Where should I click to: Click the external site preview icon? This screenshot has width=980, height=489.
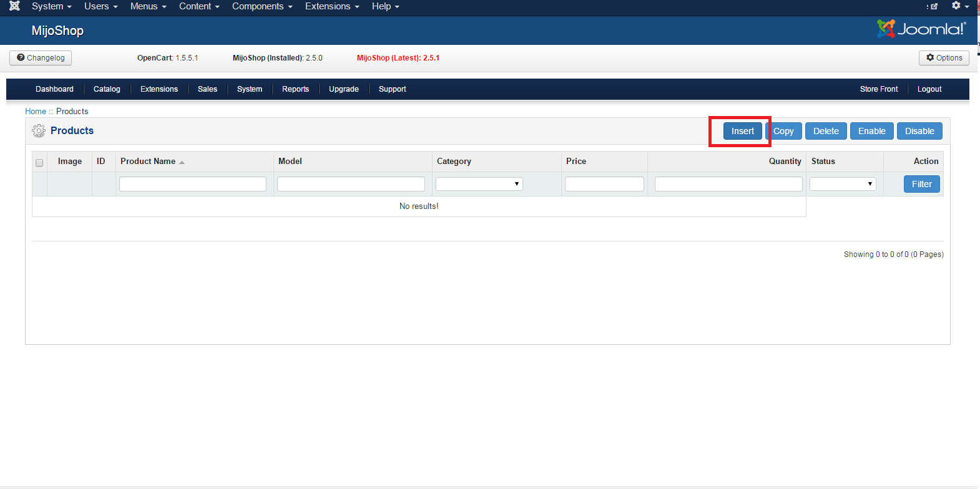pyautogui.click(x=934, y=6)
